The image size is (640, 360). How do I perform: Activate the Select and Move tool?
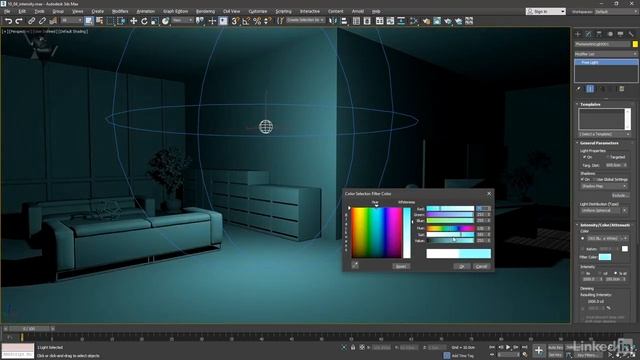pyautogui.click(x=133, y=21)
